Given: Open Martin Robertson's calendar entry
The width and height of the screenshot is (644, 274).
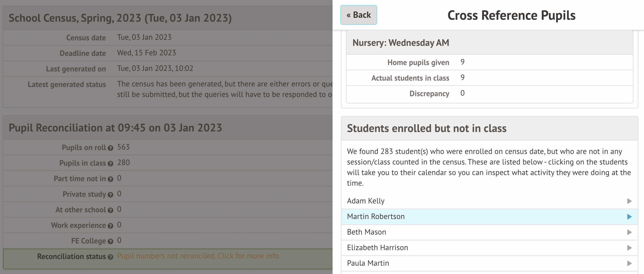Looking at the screenshot, I should (376, 216).
